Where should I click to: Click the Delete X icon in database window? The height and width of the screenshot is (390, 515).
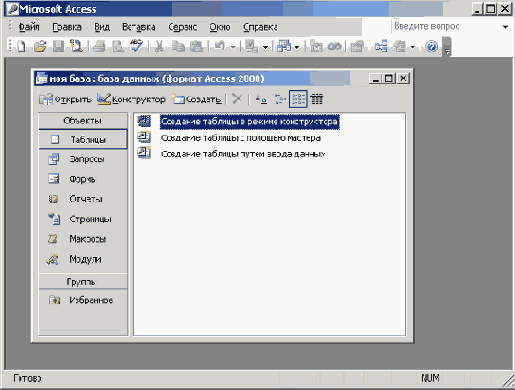[x=237, y=99]
